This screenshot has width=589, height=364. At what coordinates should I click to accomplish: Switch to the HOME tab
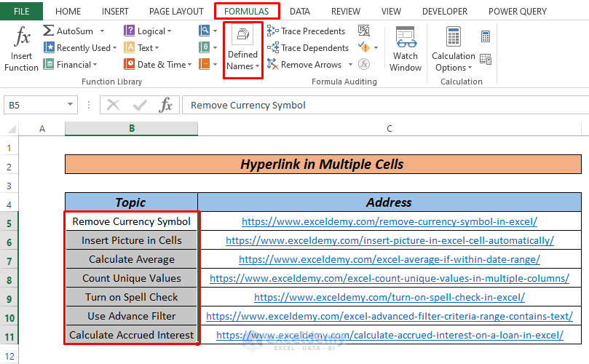[x=68, y=12]
